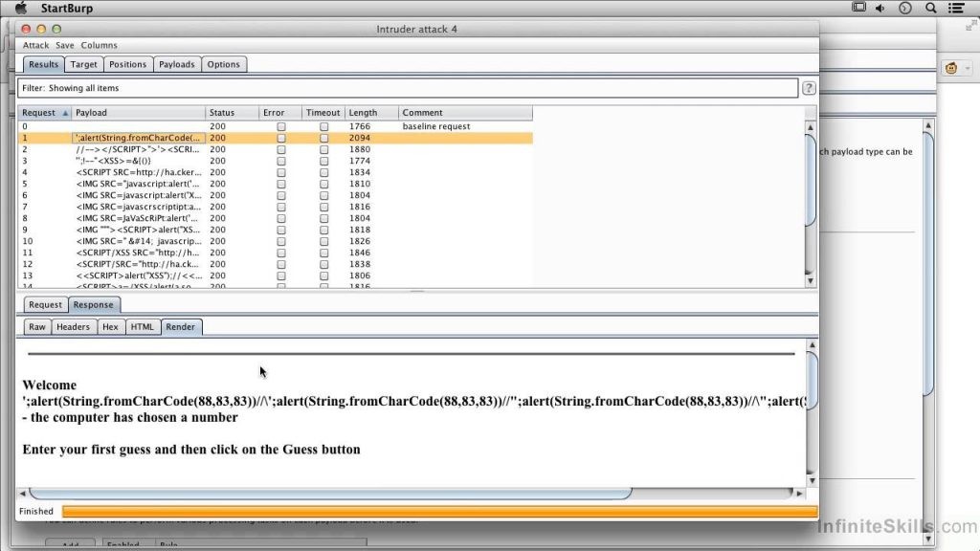
Task: Switch to the Target tab
Action: 84,64
